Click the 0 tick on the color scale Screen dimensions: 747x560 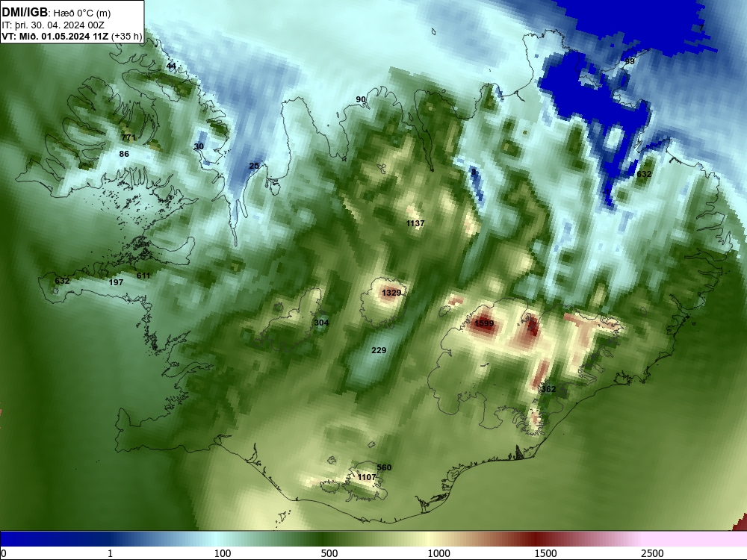tap(4, 553)
